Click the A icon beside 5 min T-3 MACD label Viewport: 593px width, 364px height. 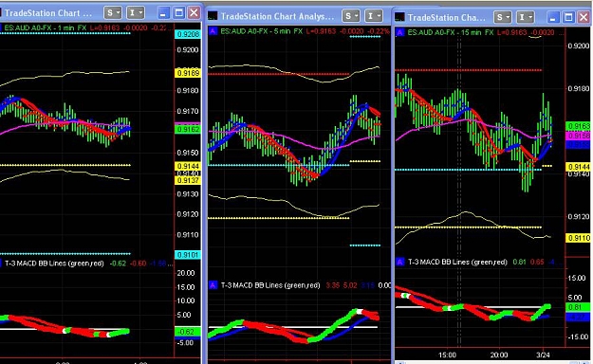213,285
